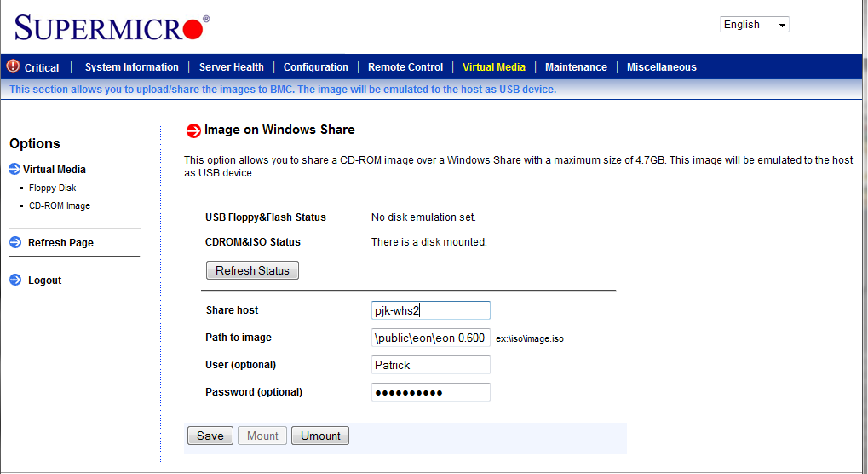868x474 pixels.
Task: Click the red Critical alert icon
Action: [x=13, y=66]
